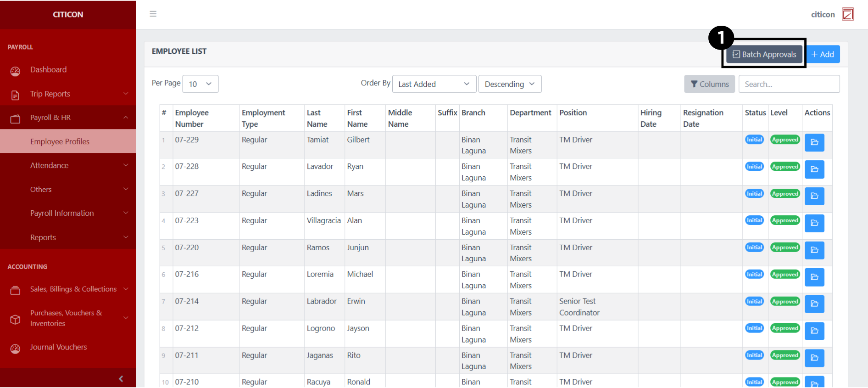Click the Journal Vouchers sidebar icon
This screenshot has height=388, width=868.
click(x=15, y=349)
